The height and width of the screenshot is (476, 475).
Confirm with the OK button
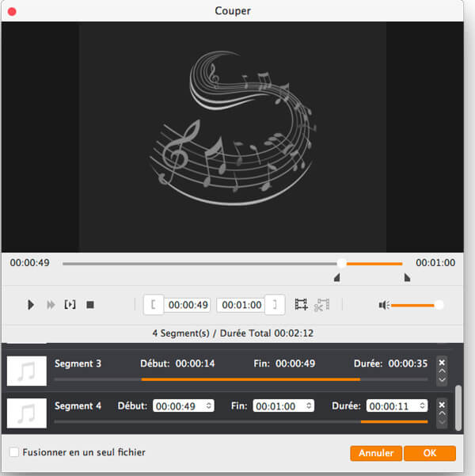430,453
